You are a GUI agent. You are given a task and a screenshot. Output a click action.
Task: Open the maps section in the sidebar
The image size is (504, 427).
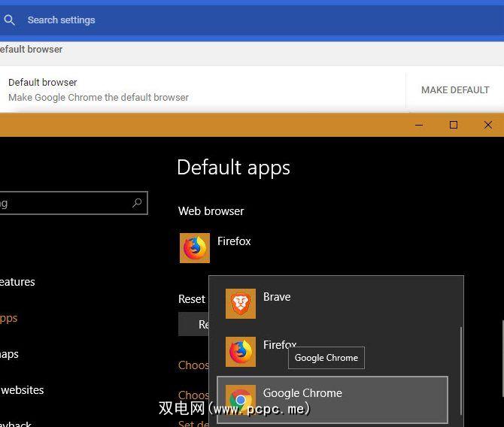click(9, 354)
